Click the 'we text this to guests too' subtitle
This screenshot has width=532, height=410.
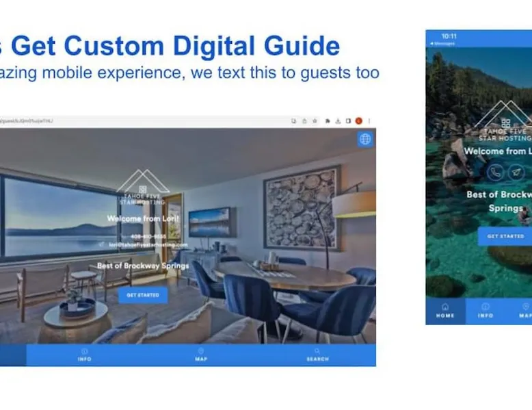[285, 73]
